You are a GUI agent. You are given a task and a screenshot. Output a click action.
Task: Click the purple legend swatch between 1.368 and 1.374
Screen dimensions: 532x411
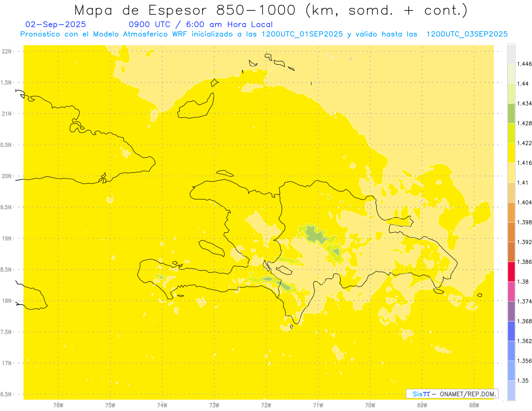(511, 311)
